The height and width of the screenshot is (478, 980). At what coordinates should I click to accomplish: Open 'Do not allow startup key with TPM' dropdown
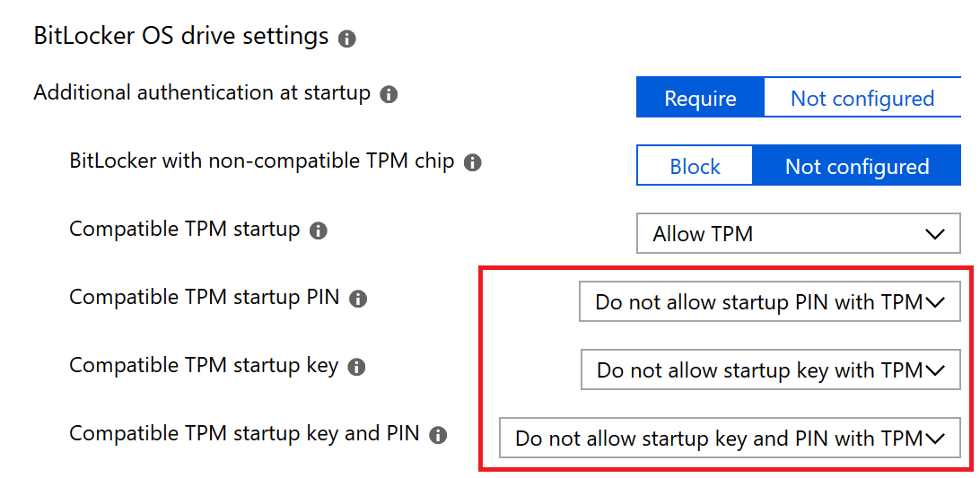click(x=771, y=369)
